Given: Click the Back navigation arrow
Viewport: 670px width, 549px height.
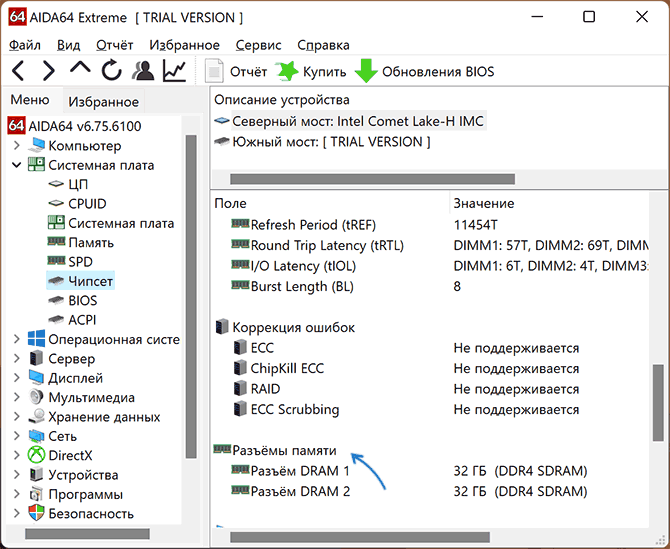Looking at the screenshot, I should [18, 71].
